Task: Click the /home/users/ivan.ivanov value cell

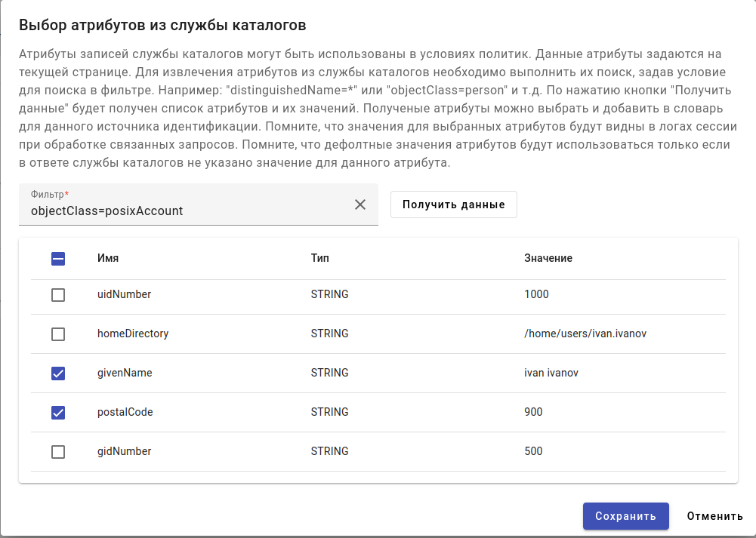Action: point(585,334)
